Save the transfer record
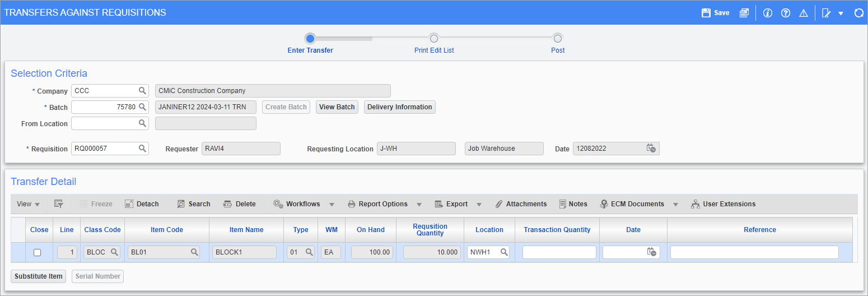Screen dimensions: 868x296 click(x=715, y=12)
